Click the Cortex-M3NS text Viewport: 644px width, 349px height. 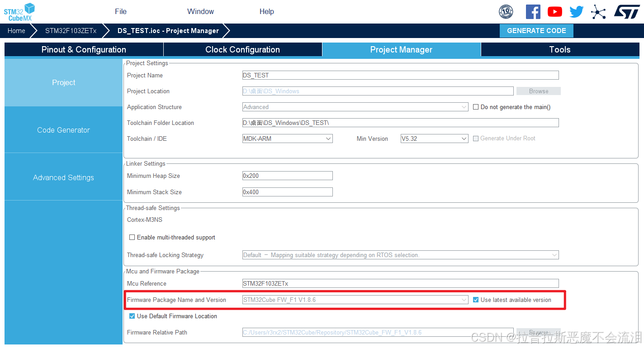[x=145, y=220]
